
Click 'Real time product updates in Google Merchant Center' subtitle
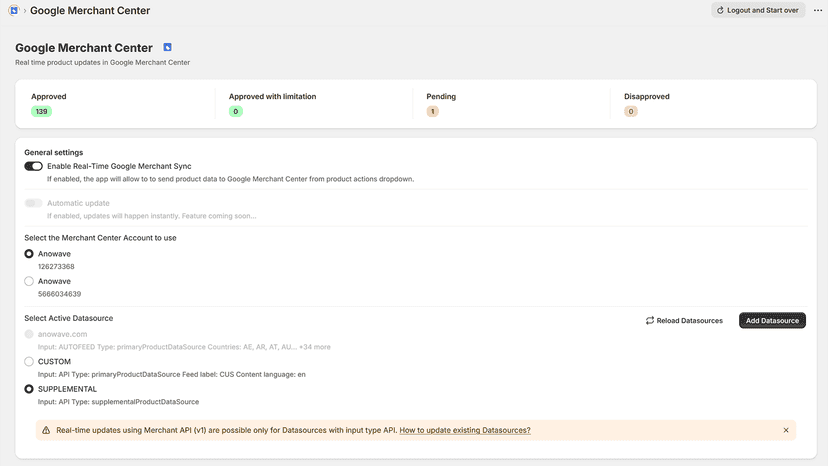click(102, 62)
